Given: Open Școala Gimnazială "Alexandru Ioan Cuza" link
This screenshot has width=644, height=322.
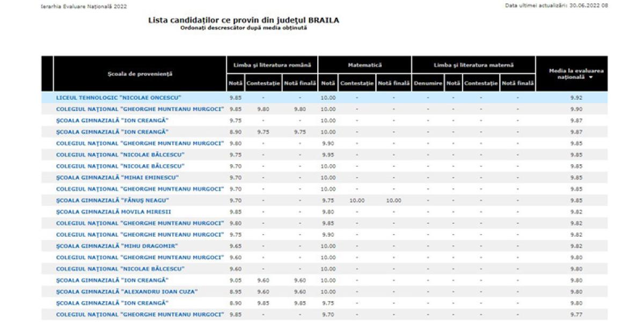Looking at the screenshot, I should tap(127, 291).
